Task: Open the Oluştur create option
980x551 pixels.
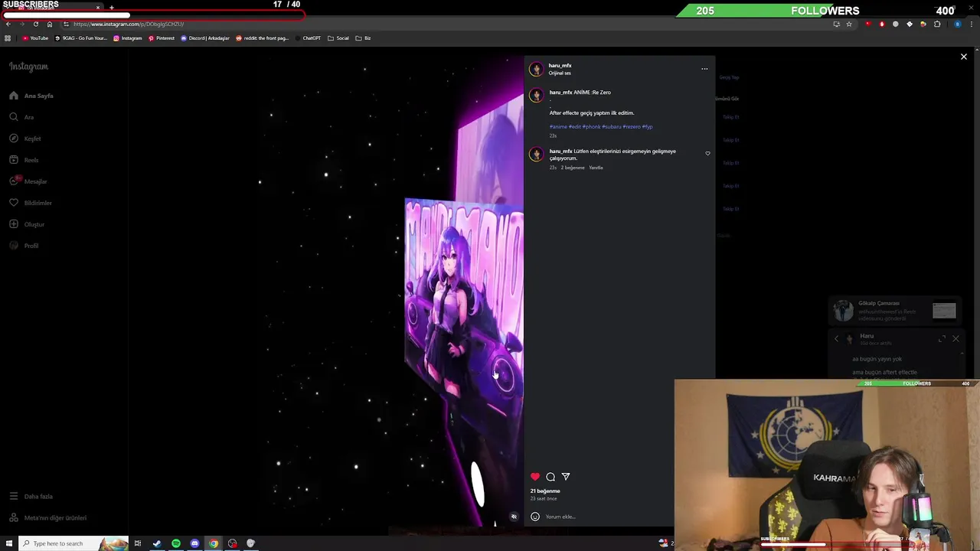Action: pos(27,224)
